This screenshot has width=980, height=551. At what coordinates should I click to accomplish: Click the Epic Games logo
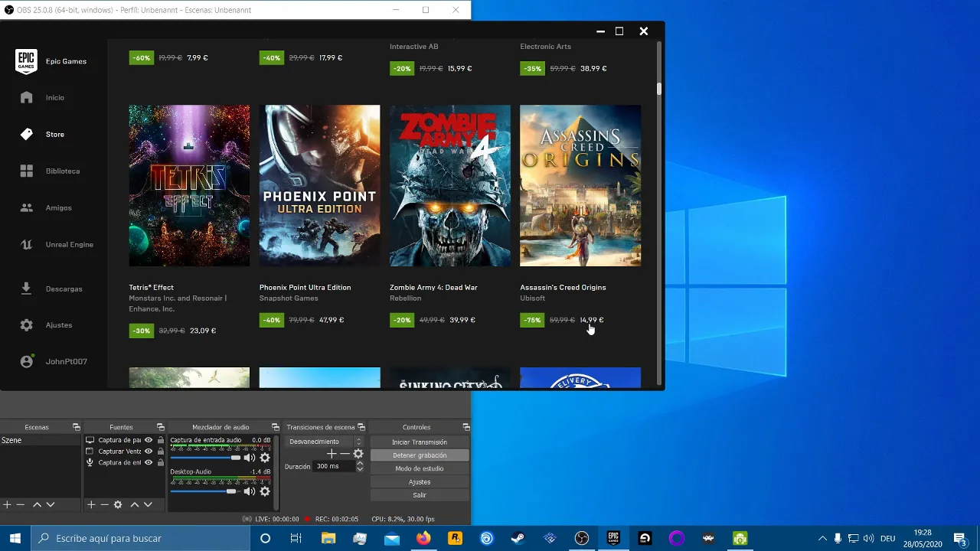tap(26, 61)
